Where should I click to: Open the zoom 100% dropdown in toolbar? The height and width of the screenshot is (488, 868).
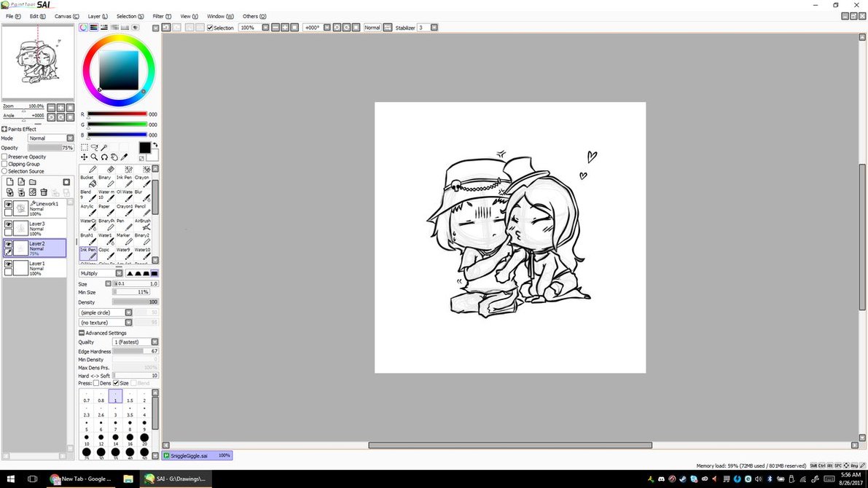pos(266,28)
